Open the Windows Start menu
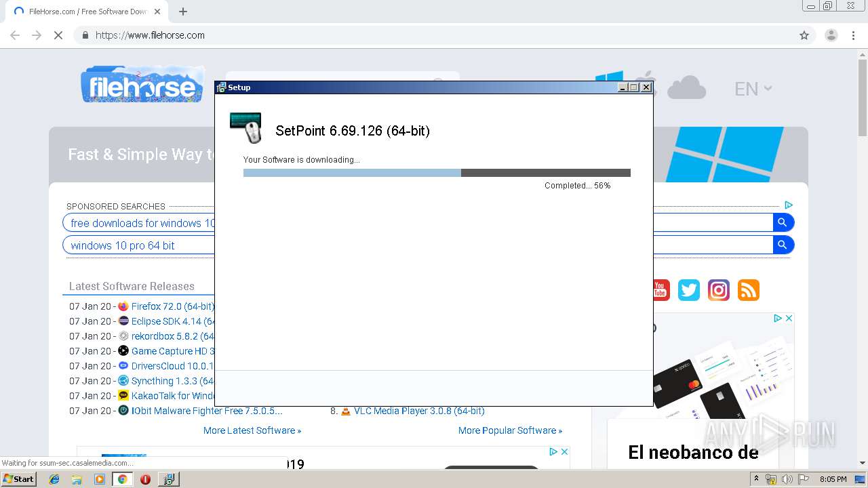Screen dimensions: 868x488 point(19,479)
